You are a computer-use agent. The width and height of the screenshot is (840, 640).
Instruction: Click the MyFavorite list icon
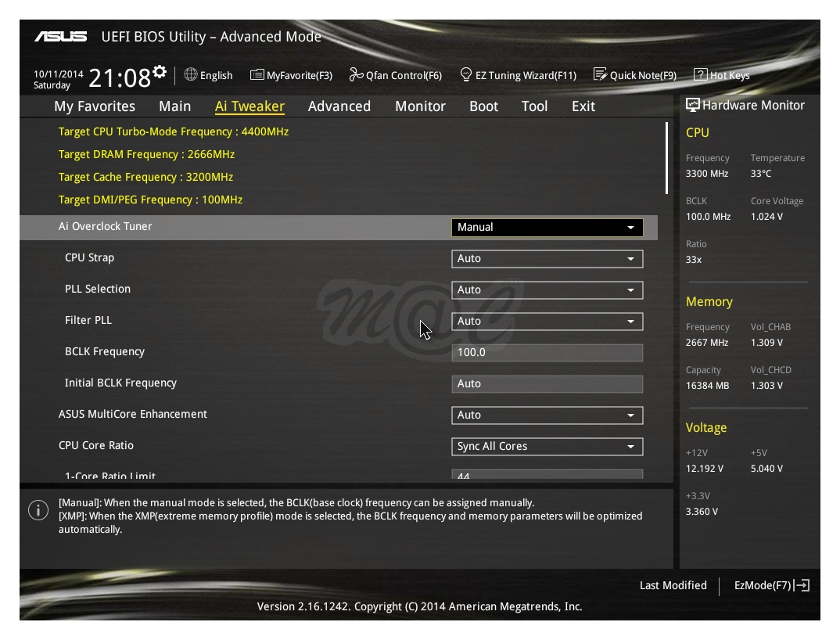[257, 74]
